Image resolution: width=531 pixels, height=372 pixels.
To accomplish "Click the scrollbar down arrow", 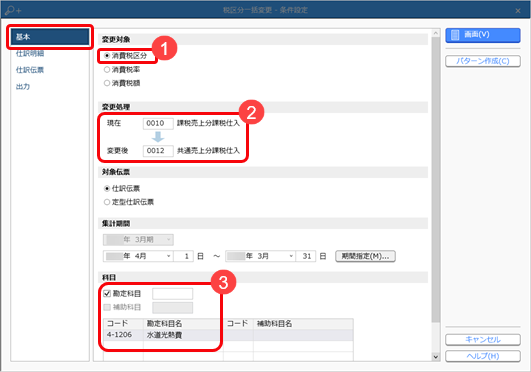I will tap(436, 357).
